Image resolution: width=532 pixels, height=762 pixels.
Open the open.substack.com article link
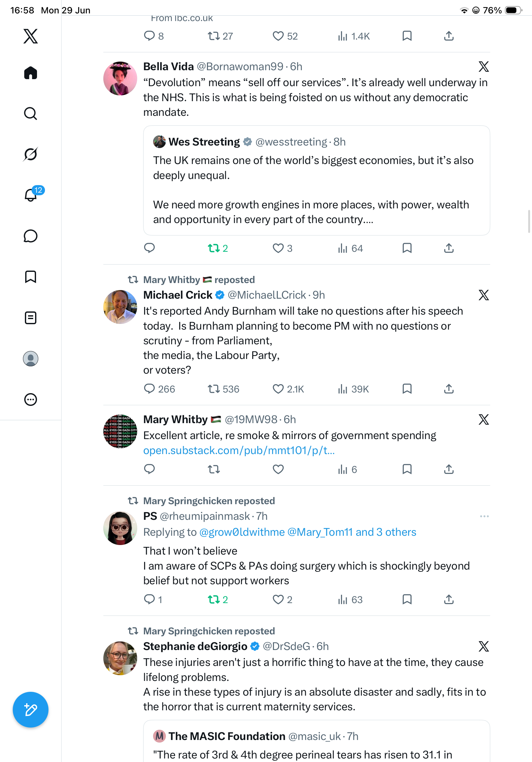click(x=239, y=450)
